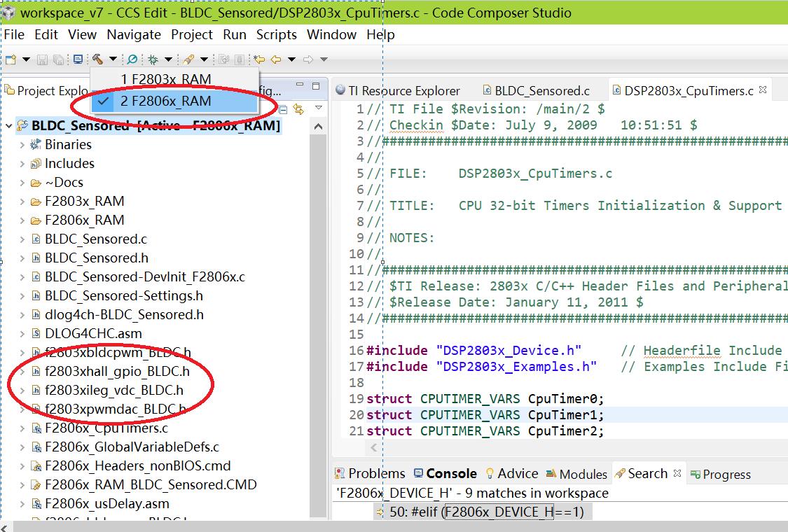Image resolution: width=788 pixels, height=532 pixels.
Task: Select BLDC_Sensored.h in the project tree
Action: coord(97,258)
